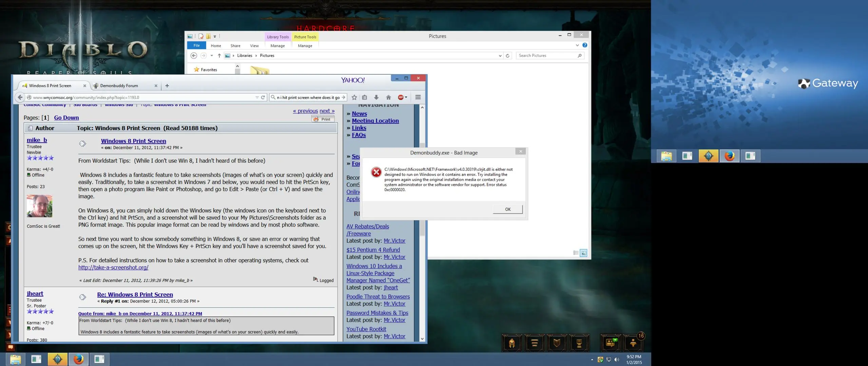Click the taskbar clock showing 9:52 PM
Image resolution: width=868 pixels, height=366 pixels.
point(634,360)
